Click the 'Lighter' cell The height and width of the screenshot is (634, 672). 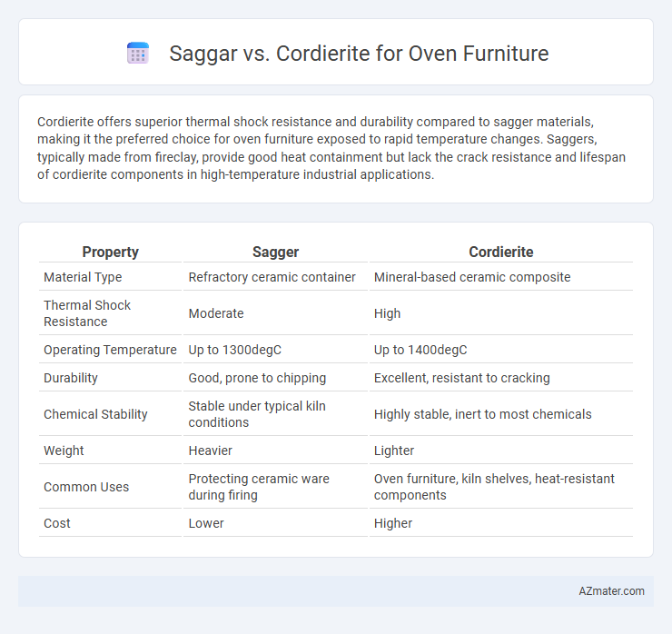click(394, 451)
